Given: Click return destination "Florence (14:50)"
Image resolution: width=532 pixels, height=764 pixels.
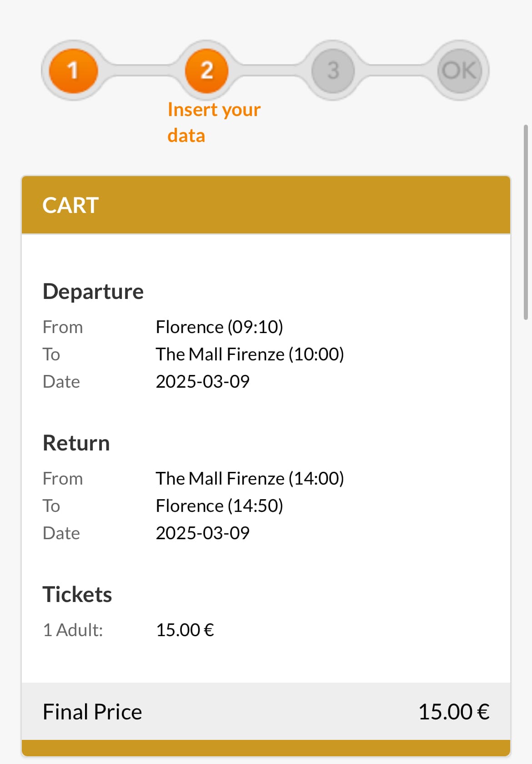Looking at the screenshot, I should (219, 506).
